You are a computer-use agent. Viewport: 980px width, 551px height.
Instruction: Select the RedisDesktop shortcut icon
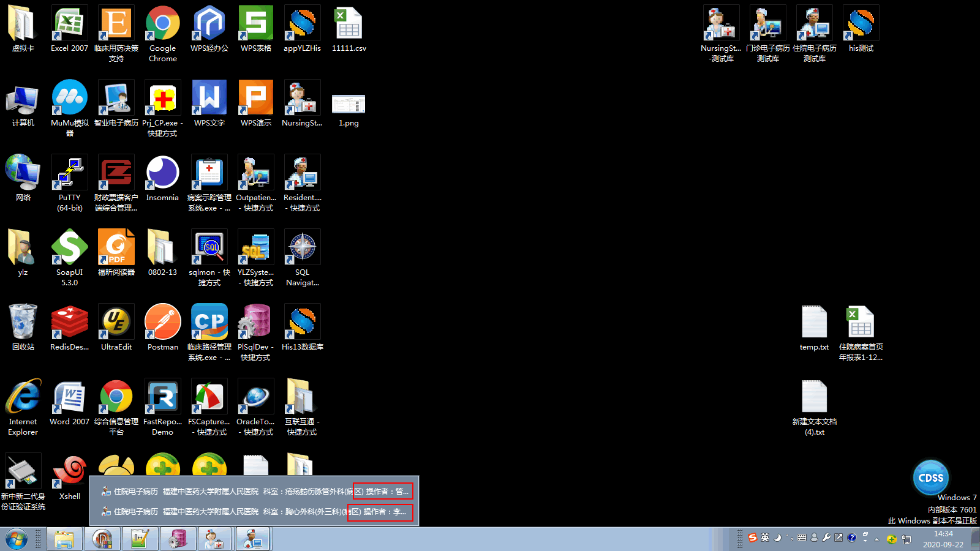tap(70, 328)
